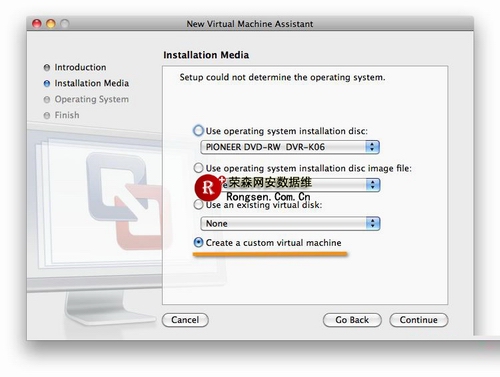Cancel the New Virtual Machine Assistant
The height and width of the screenshot is (377, 500).
coord(185,320)
